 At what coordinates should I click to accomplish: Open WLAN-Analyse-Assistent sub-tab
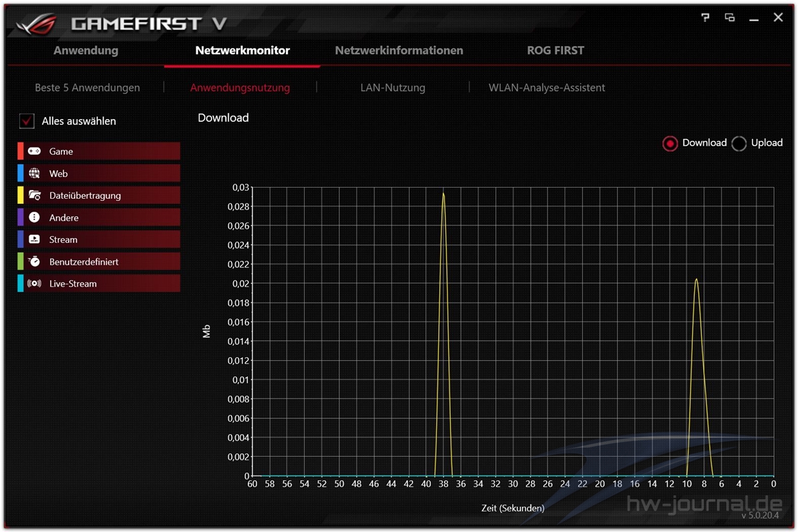pyautogui.click(x=547, y=88)
